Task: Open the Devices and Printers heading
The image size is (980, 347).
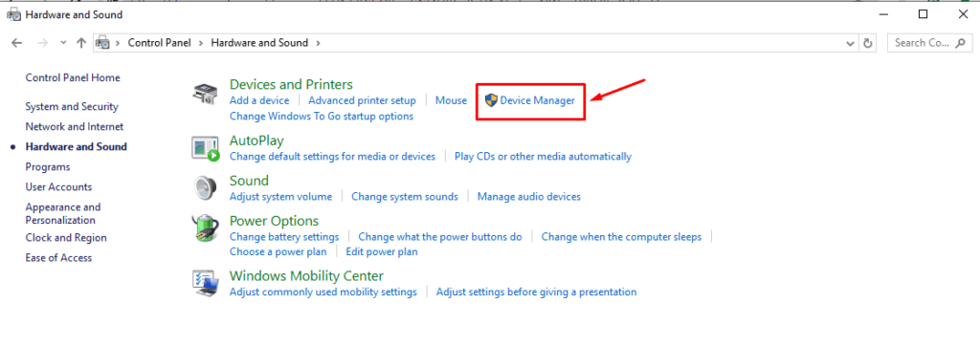Action: point(291,84)
